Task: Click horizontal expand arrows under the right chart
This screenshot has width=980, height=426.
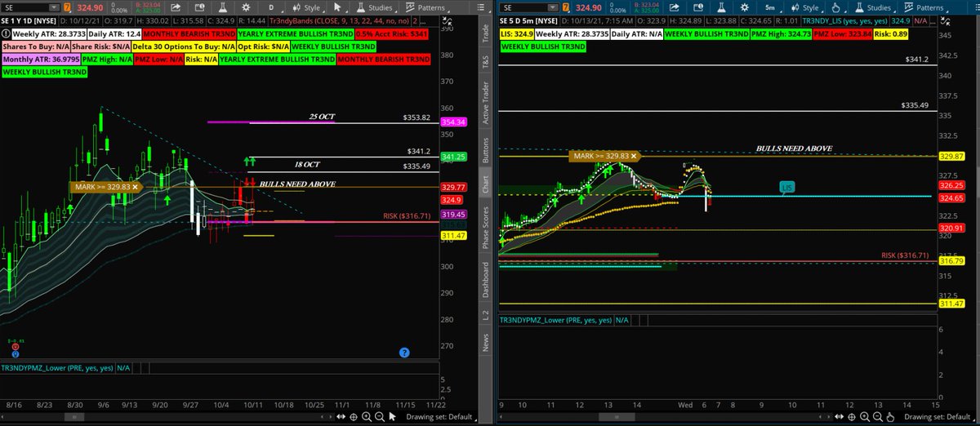Action: point(840,417)
